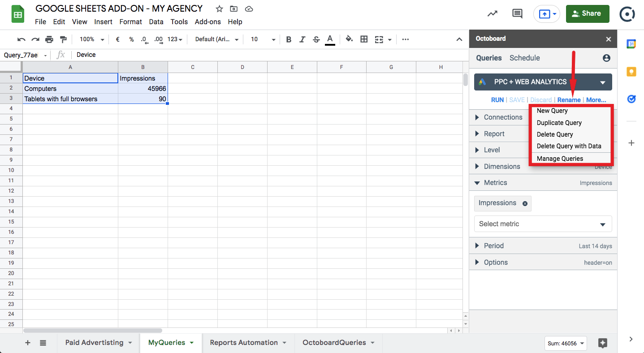The width and height of the screenshot is (644, 353).
Task: Format as currency with euro icon
Action: tap(117, 39)
